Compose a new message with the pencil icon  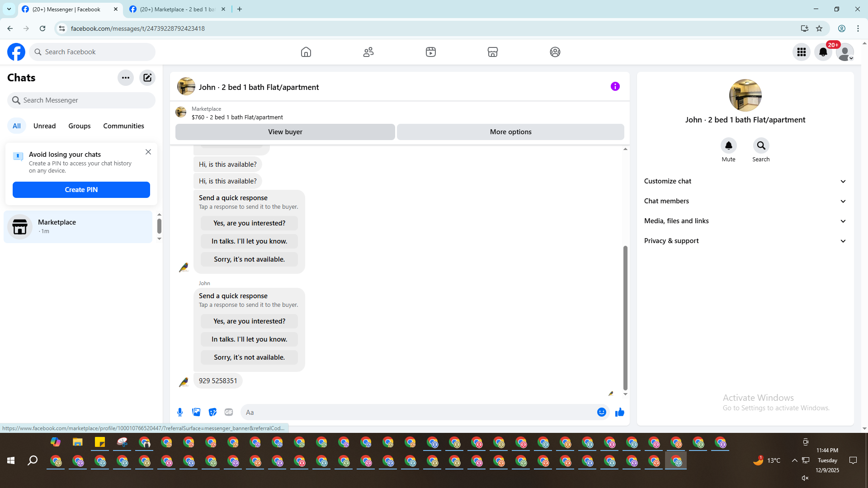tap(147, 78)
